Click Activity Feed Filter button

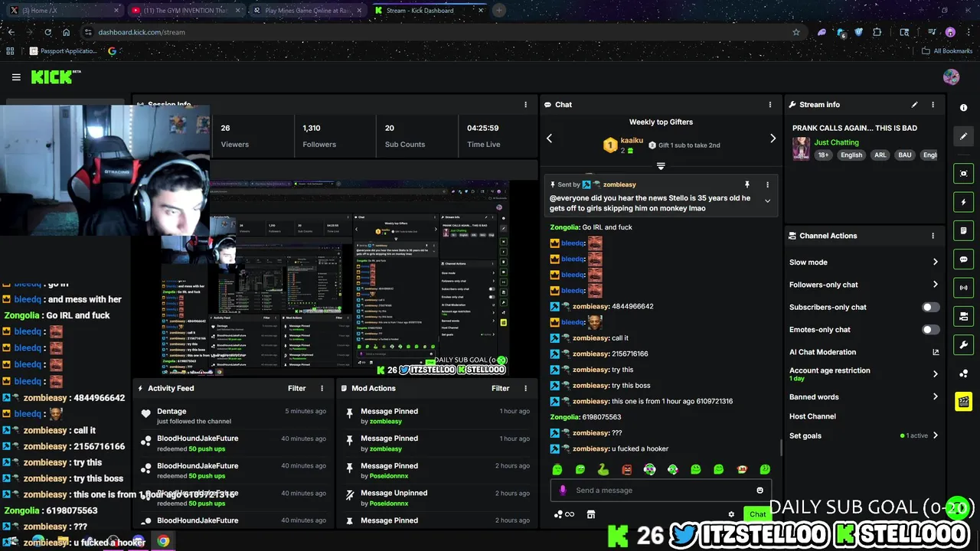coord(297,389)
